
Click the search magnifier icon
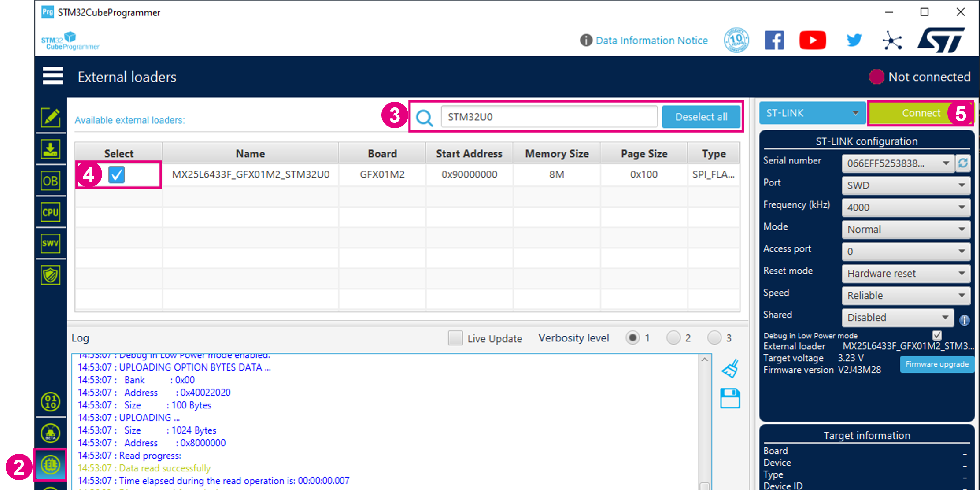coord(425,118)
